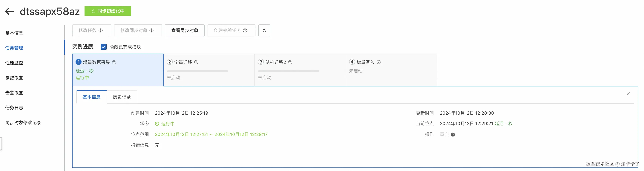The width and height of the screenshot is (644, 171).
Task: Select the 增量写入 step card
Action: pyautogui.click(x=391, y=70)
